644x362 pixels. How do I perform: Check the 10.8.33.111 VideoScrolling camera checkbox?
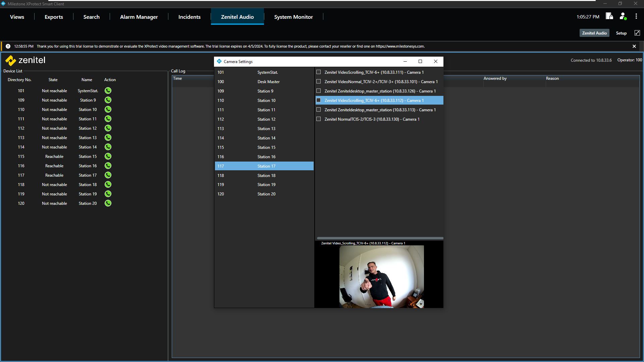[x=319, y=72]
